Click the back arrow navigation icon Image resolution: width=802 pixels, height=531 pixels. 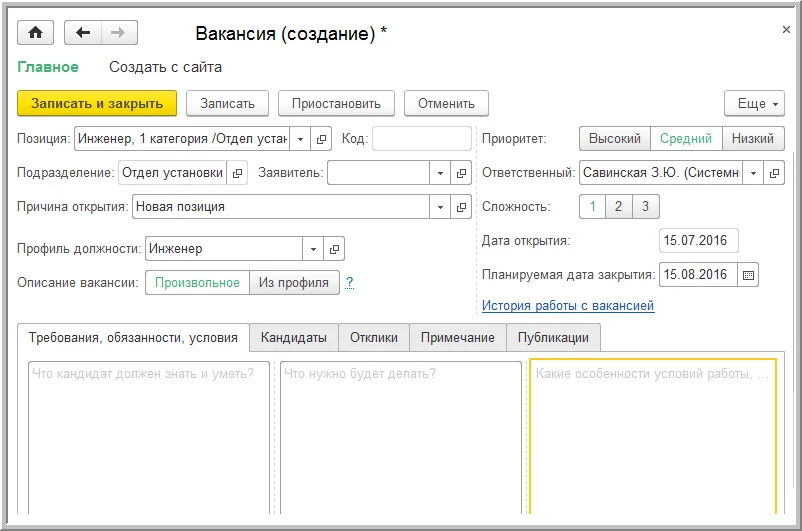click(x=83, y=33)
